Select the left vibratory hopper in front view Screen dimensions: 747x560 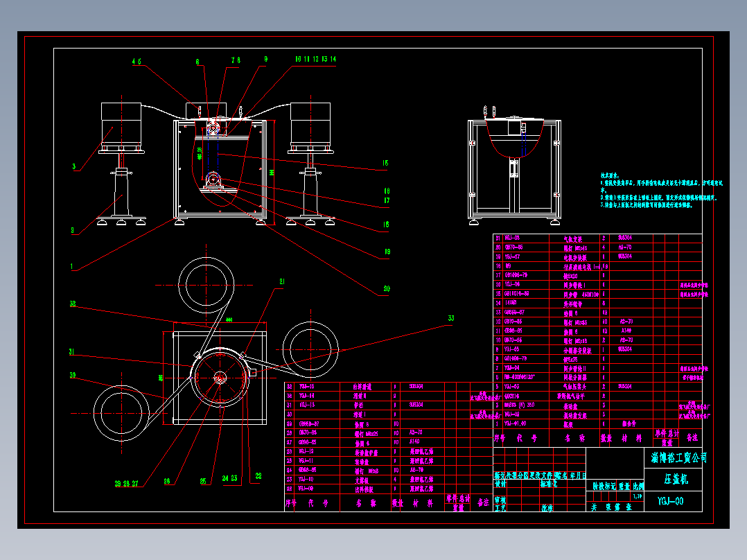point(121,123)
